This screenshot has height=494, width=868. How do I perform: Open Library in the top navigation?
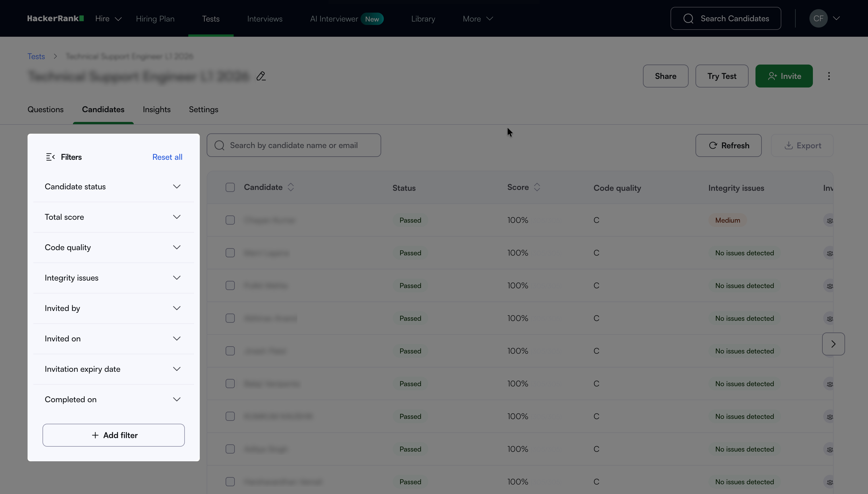coord(423,19)
